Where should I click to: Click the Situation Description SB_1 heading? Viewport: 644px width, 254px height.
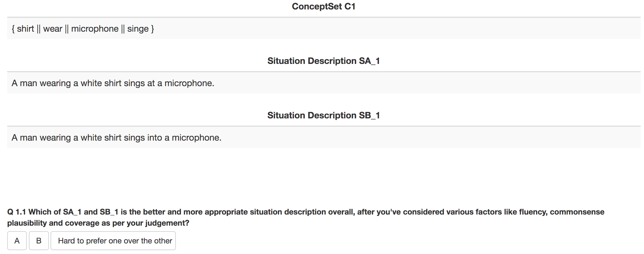click(x=323, y=115)
